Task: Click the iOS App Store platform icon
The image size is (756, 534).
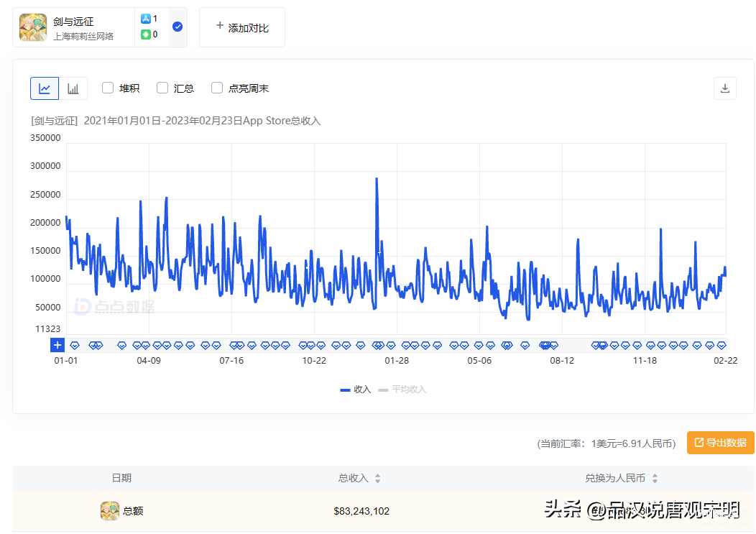Action: 146,19
